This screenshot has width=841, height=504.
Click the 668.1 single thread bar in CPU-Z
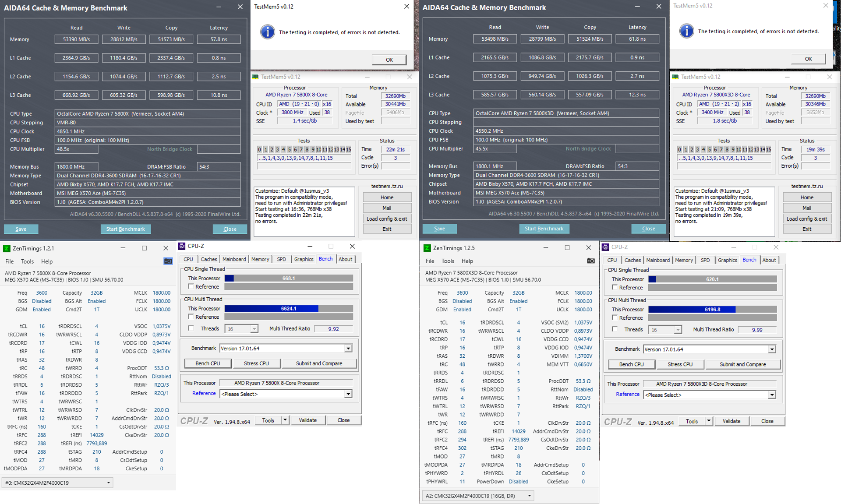pyautogui.click(x=289, y=278)
